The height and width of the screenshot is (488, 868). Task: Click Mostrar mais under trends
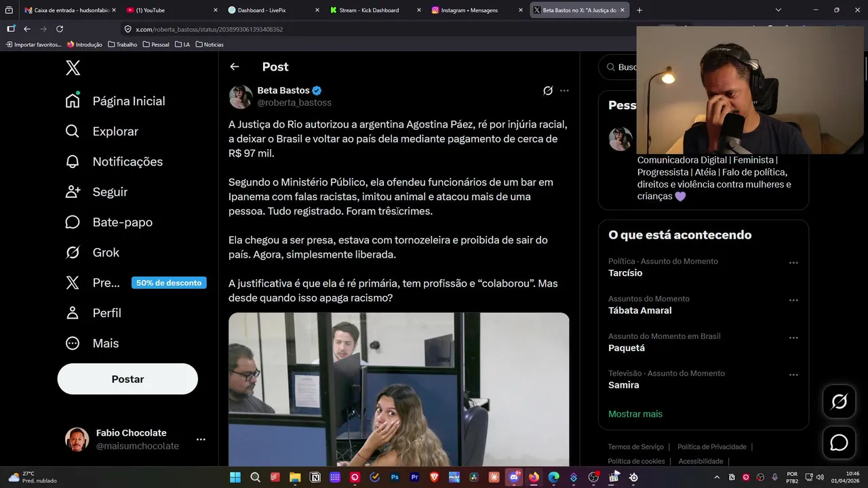pyautogui.click(x=635, y=414)
